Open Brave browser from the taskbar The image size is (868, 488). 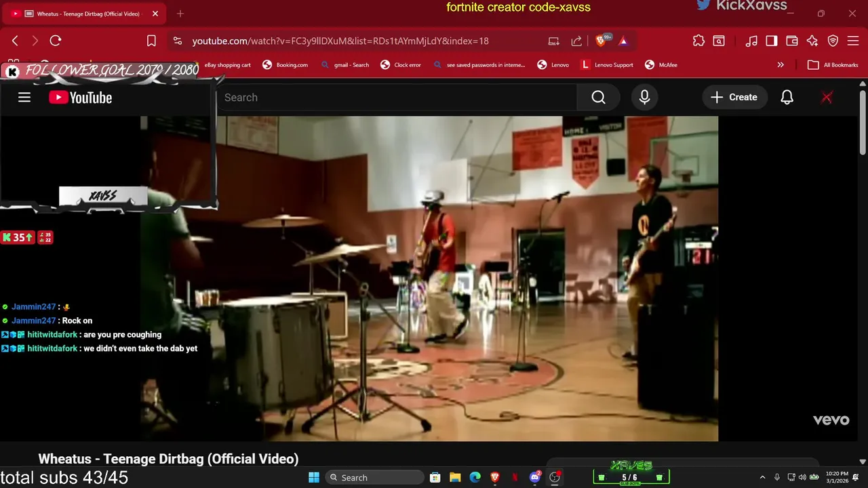tap(495, 477)
